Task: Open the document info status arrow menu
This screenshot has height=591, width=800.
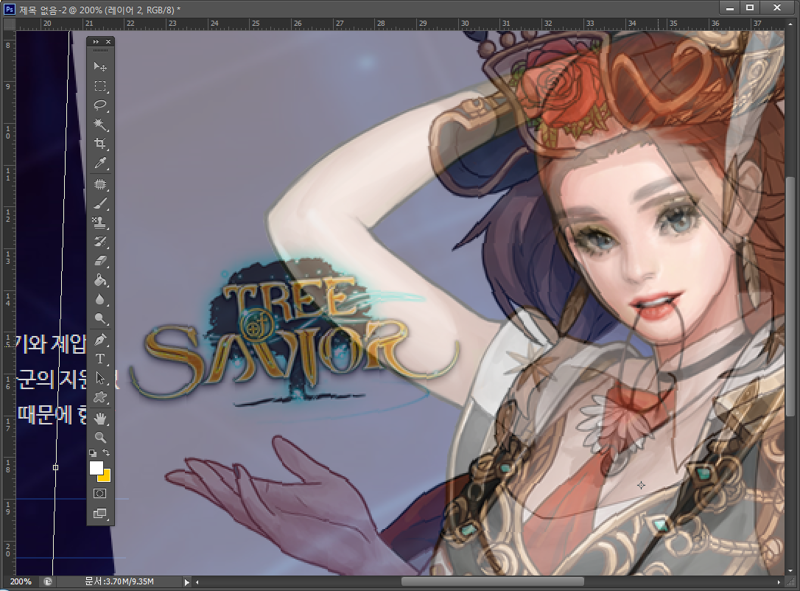Action: (x=187, y=582)
